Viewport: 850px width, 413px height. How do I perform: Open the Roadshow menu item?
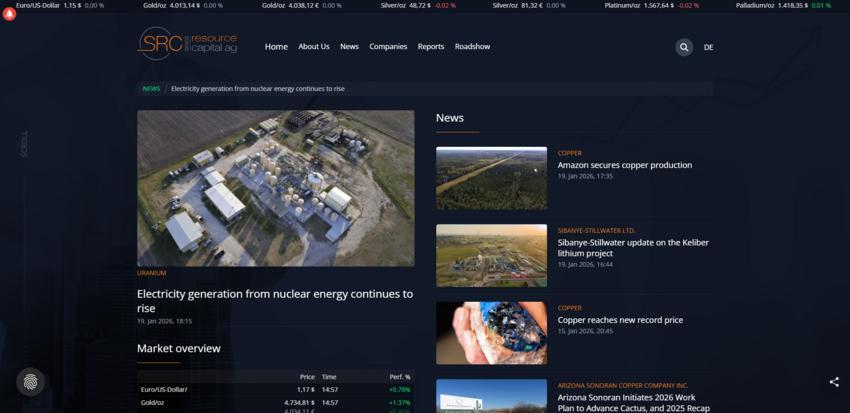pos(472,47)
